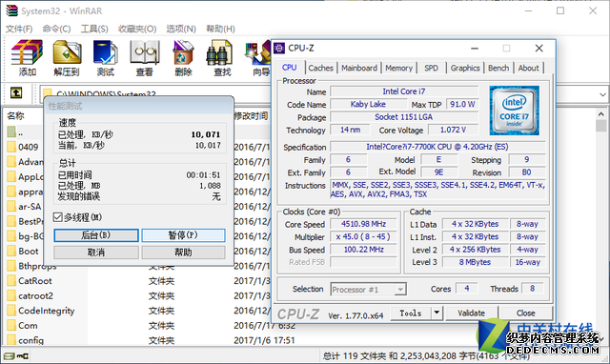Switch to the Mainboard tab

coord(359,68)
